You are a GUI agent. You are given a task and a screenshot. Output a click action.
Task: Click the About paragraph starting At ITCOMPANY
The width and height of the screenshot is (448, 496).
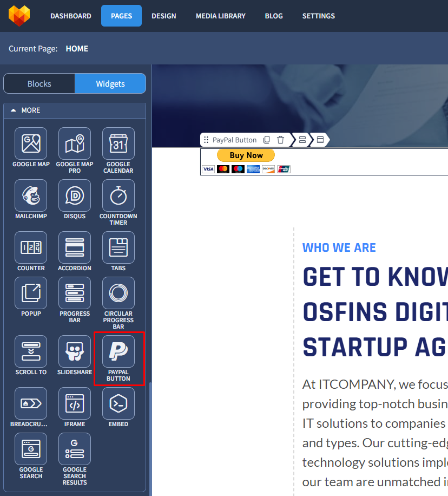pyautogui.click(x=375, y=433)
